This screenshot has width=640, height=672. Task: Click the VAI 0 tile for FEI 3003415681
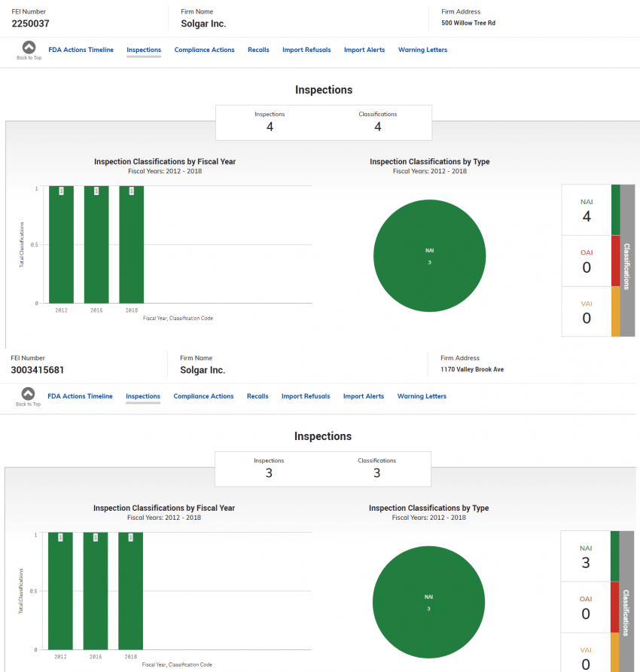pyautogui.click(x=586, y=652)
